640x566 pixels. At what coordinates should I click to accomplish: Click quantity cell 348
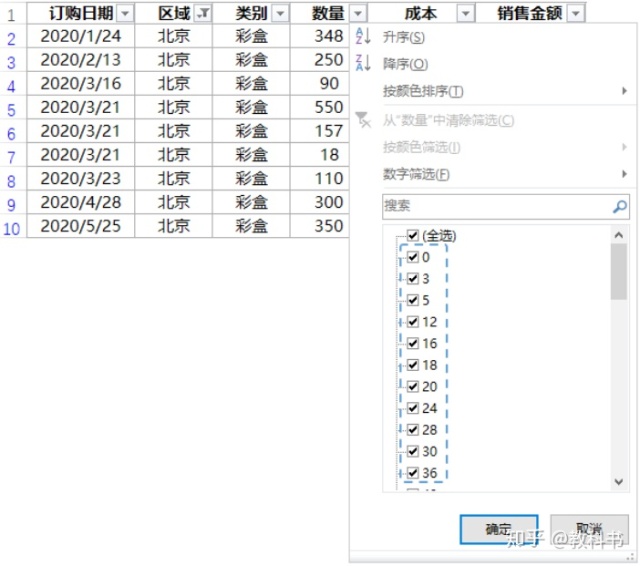(320, 36)
